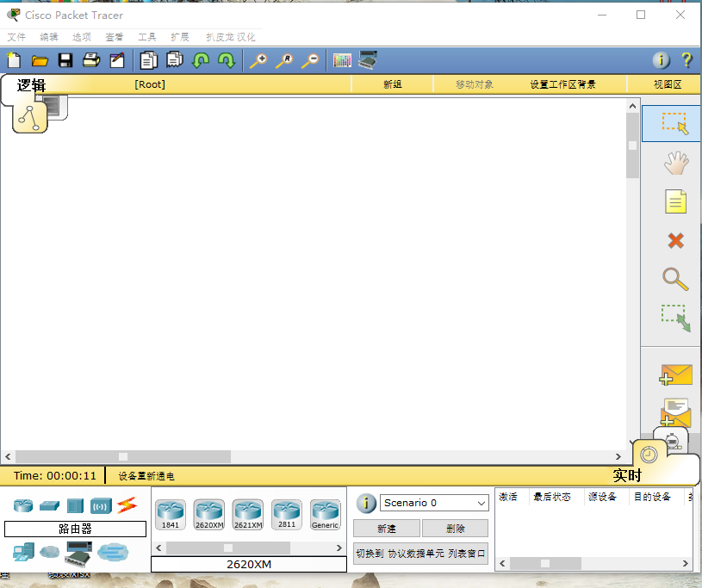This screenshot has height=588, width=702.
Task: Open the custom devices dialog icon
Action: [x=368, y=60]
